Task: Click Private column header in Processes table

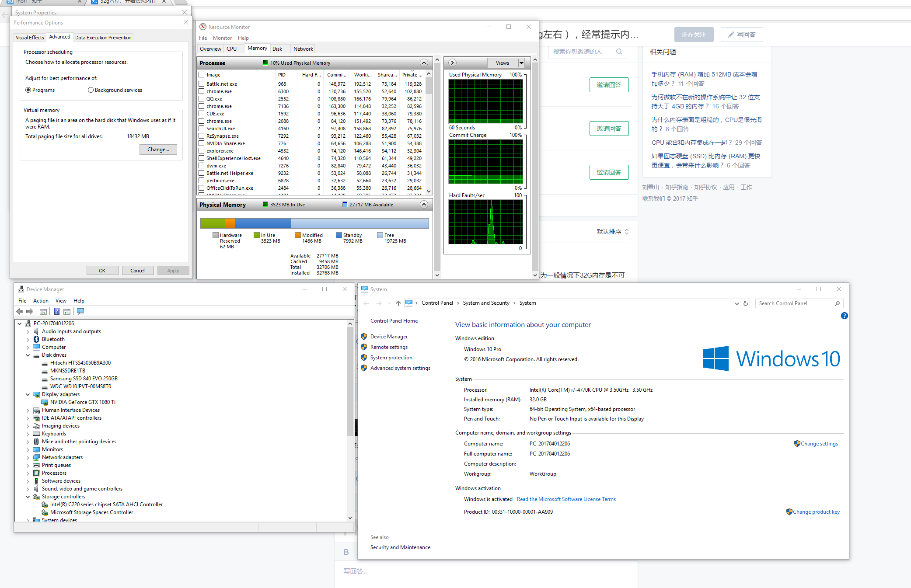Action: 412,75
